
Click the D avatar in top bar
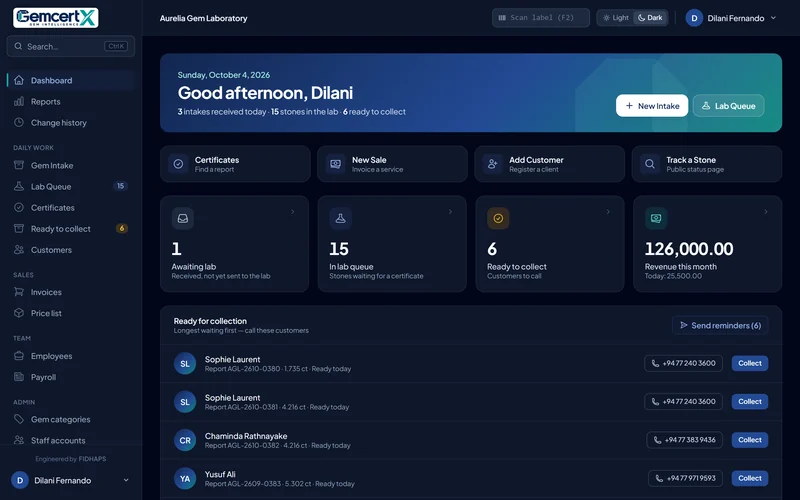[694, 18]
